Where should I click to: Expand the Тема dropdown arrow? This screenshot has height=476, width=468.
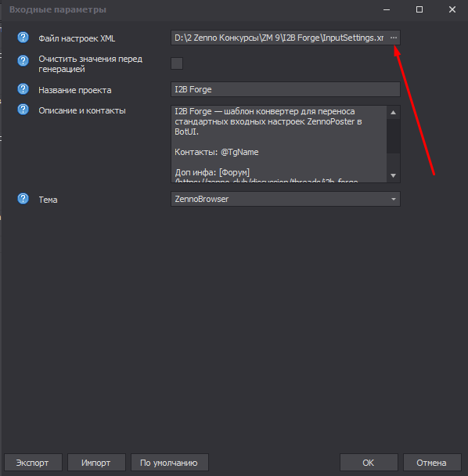(394, 199)
